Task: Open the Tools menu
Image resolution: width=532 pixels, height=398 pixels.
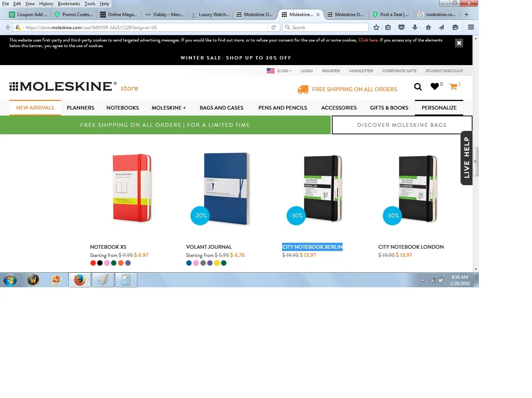Action: (x=90, y=4)
